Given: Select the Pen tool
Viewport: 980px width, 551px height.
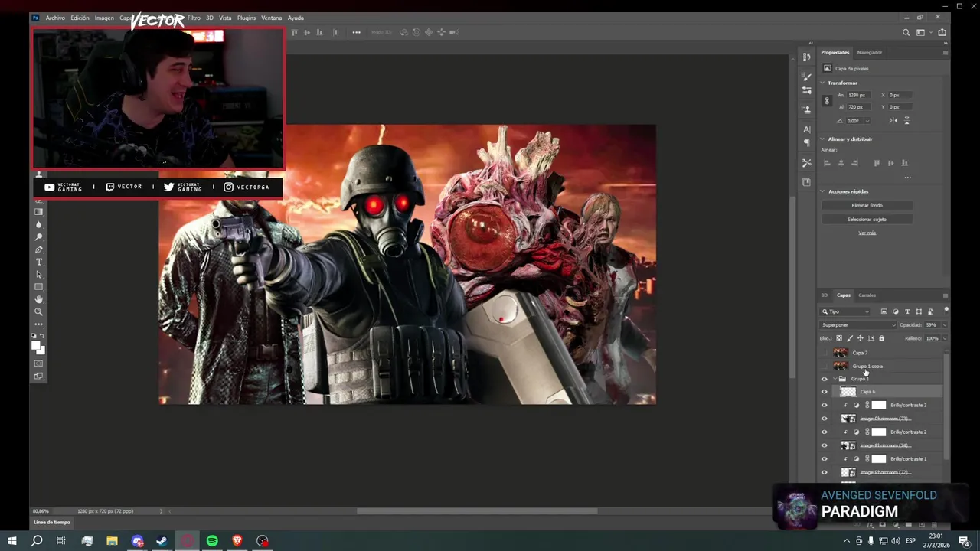Looking at the screenshot, I should [39, 250].
